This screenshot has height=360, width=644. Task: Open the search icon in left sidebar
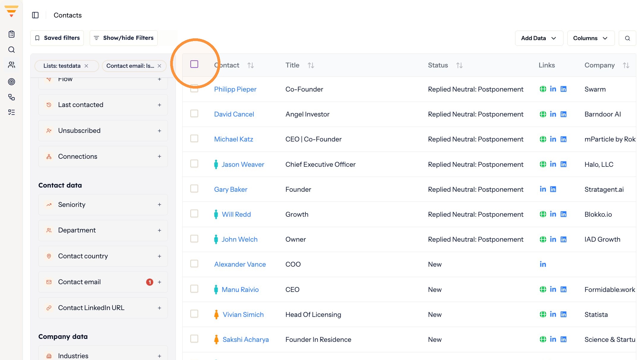pyautogui.click(x=12, y=50)
